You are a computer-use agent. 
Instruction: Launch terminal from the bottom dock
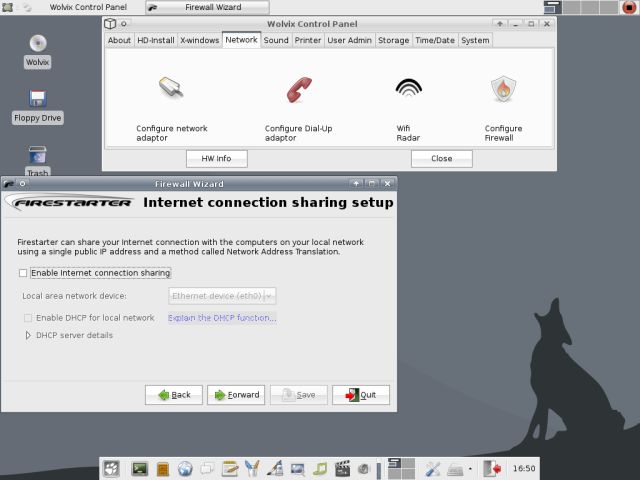[x=140, y=468]
